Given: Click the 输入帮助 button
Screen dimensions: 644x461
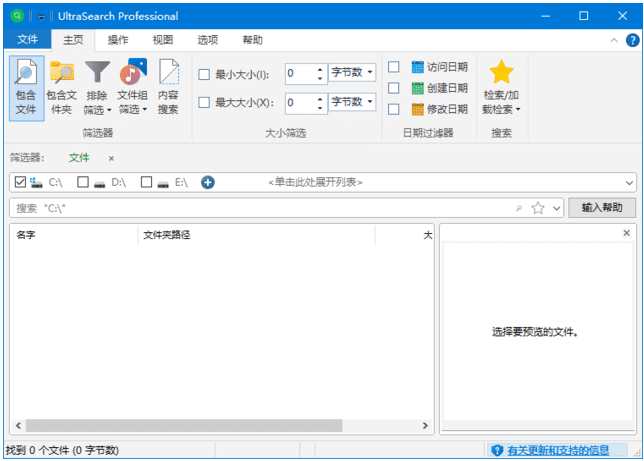Looking at the screenshot, I should pyautogui.click(x=602, y=207).
